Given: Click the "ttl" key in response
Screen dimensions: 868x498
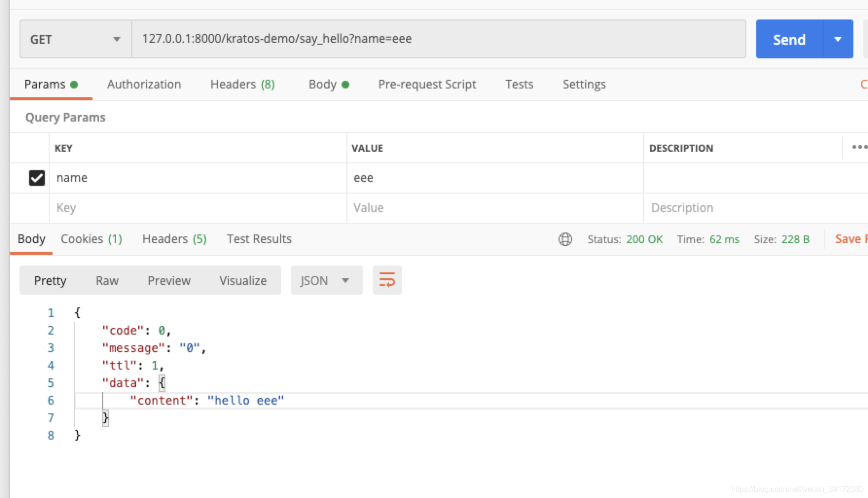Looking at the screenshot, I should [x=119, y=366].
